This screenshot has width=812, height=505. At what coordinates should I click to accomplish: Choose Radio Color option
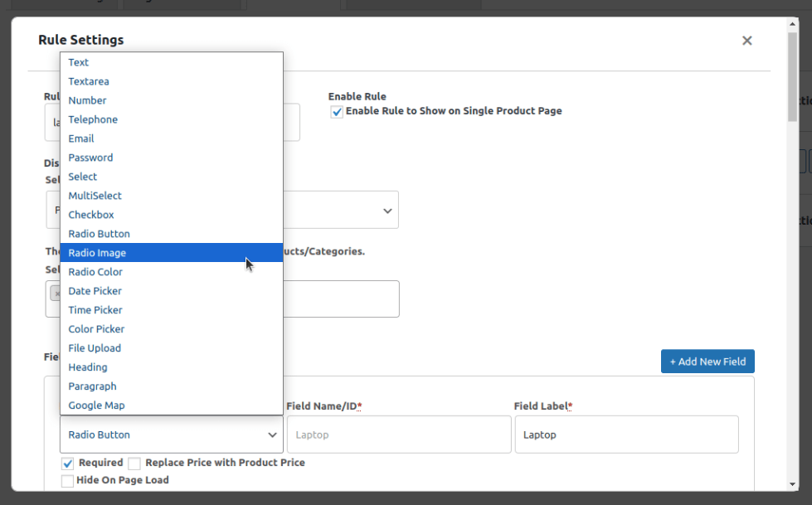(x=95, y=272)
